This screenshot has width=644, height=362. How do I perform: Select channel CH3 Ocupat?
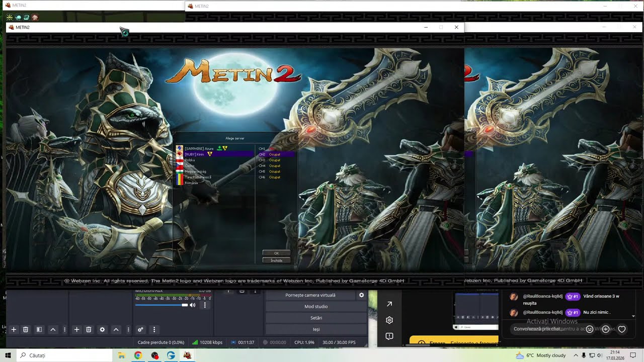coord(276,160)
